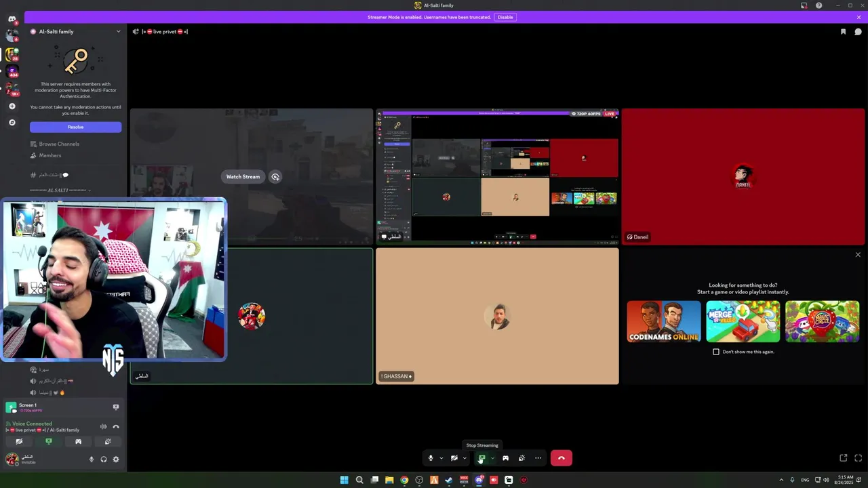Open Discord help icon in title bar
Viewport: 868px width, 488px height.
click(818, 5)
